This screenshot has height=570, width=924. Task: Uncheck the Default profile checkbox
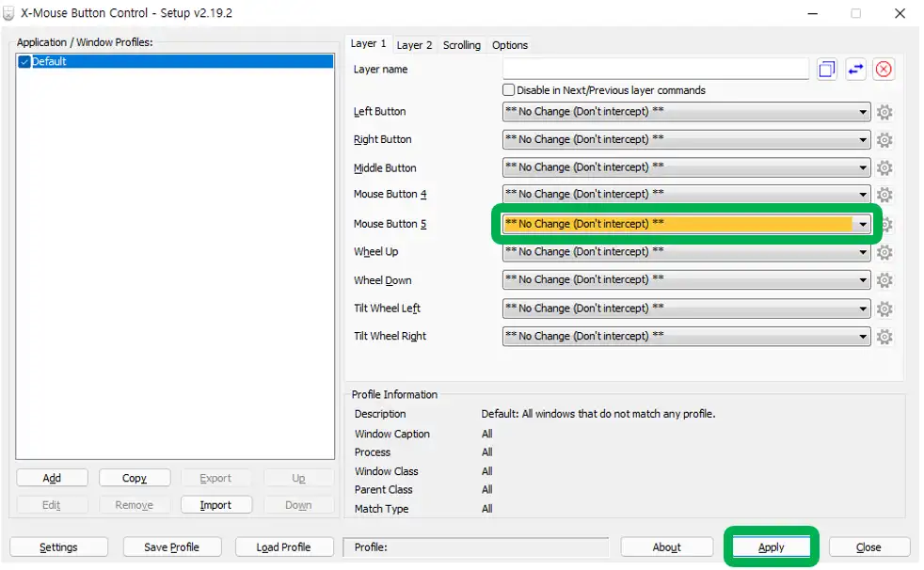coord(24,62)
